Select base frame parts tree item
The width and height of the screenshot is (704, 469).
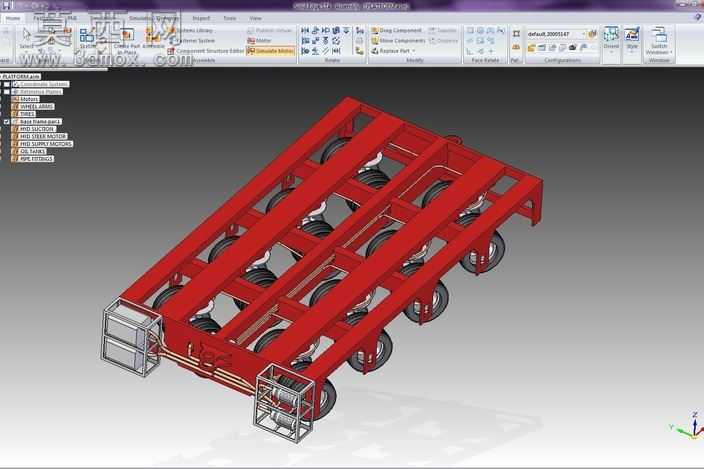[x=40, y=122]
